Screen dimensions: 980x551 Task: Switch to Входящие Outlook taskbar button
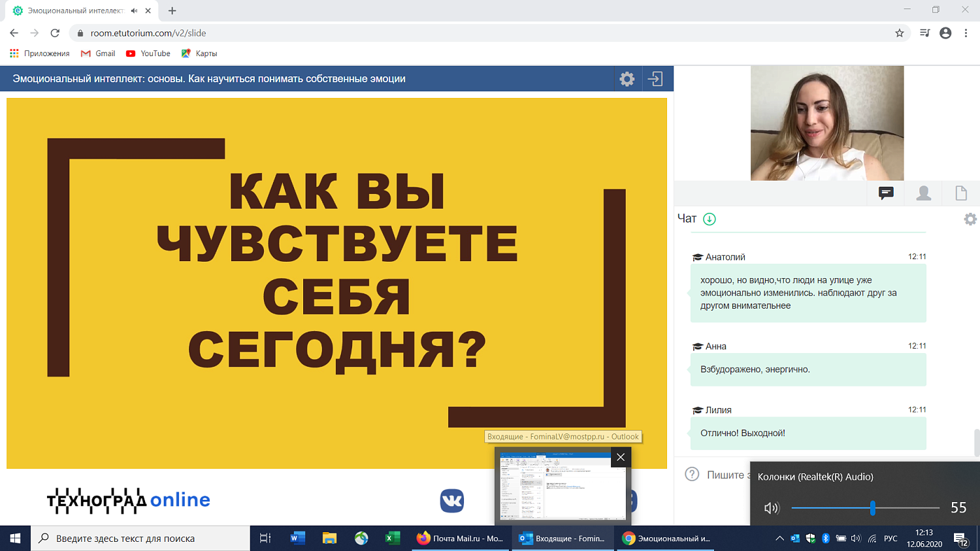[563, 538]
